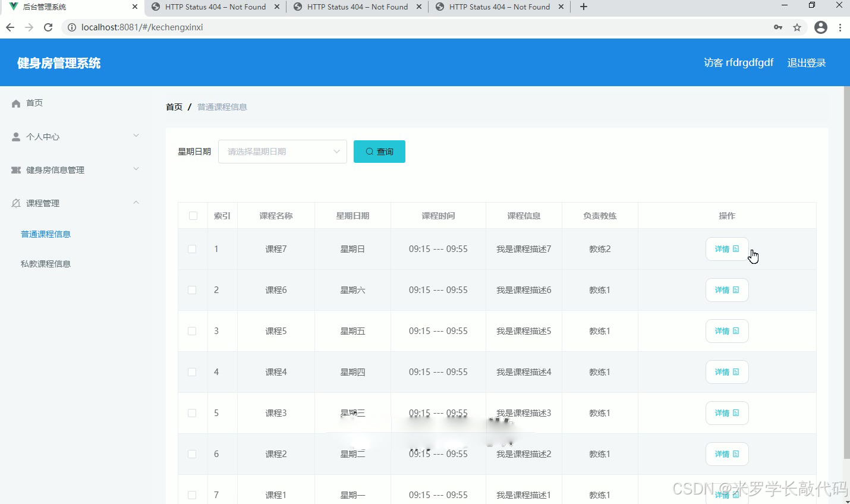Toggle the select-all checkbox in the table header
This screenshot has width=850, height=504.
coord(193,215)
